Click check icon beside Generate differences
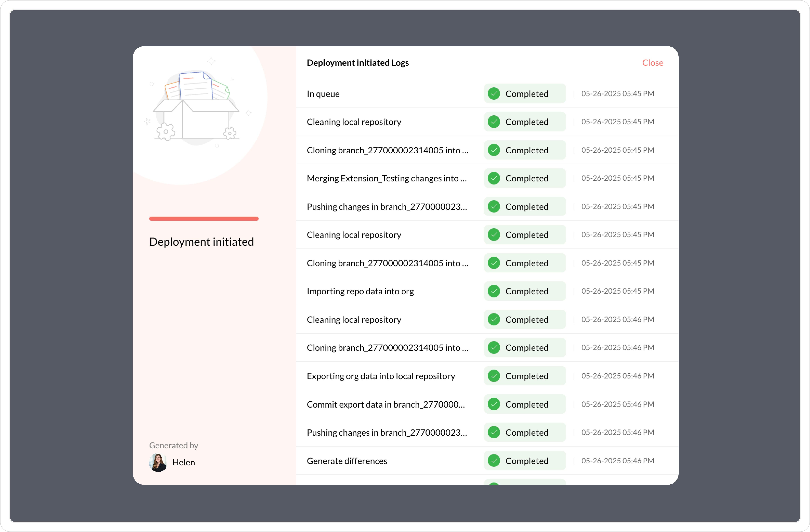 pyautogui.click(x=493, y=460)
